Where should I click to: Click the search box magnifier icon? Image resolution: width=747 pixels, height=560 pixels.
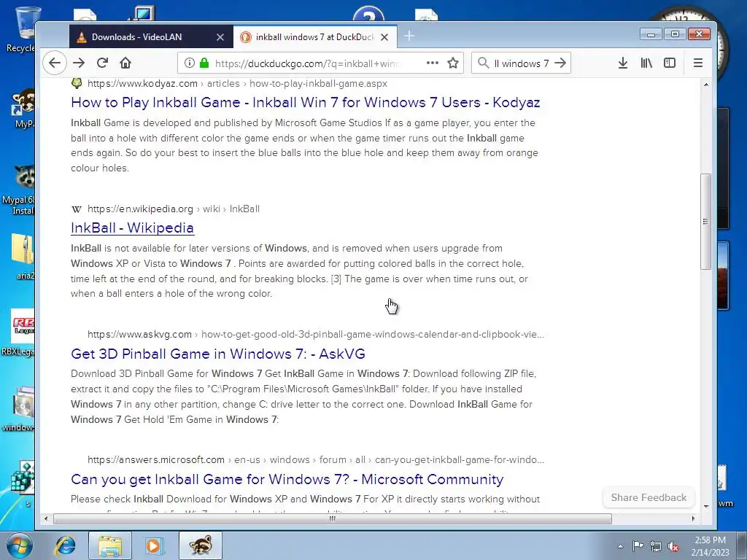483,63
